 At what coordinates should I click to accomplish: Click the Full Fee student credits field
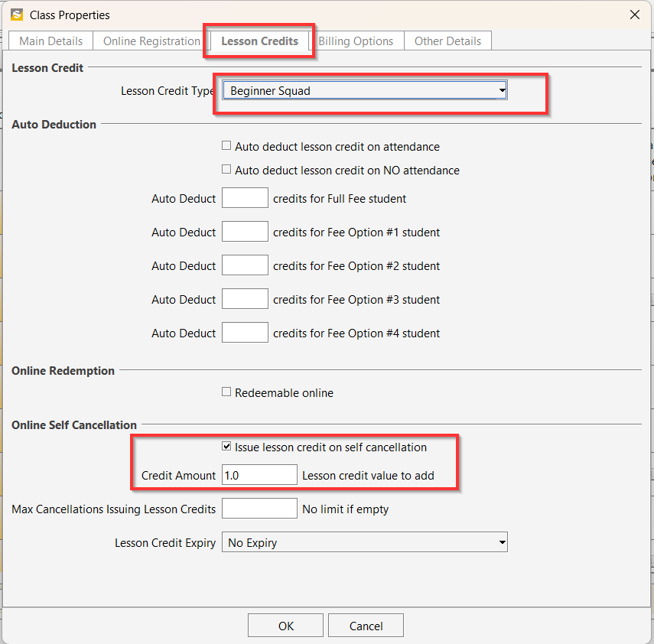point(245,199)
